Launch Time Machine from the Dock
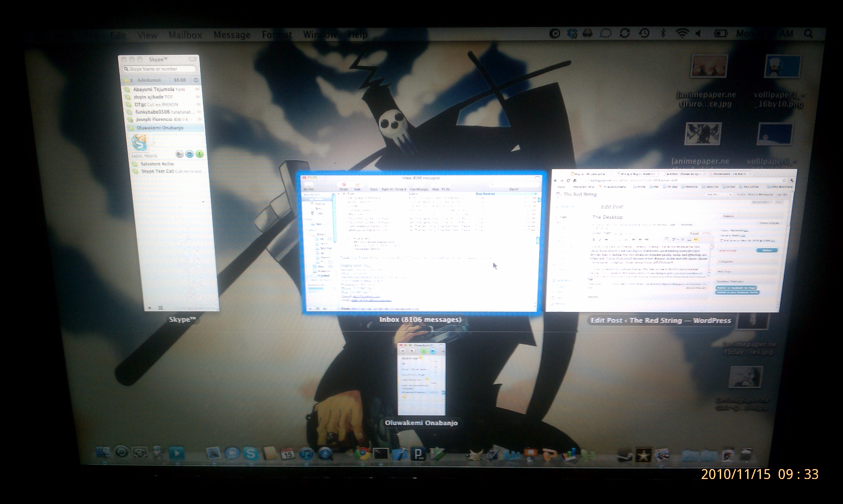The height and width of the screenshot is (504, 843). click(122, 453)
